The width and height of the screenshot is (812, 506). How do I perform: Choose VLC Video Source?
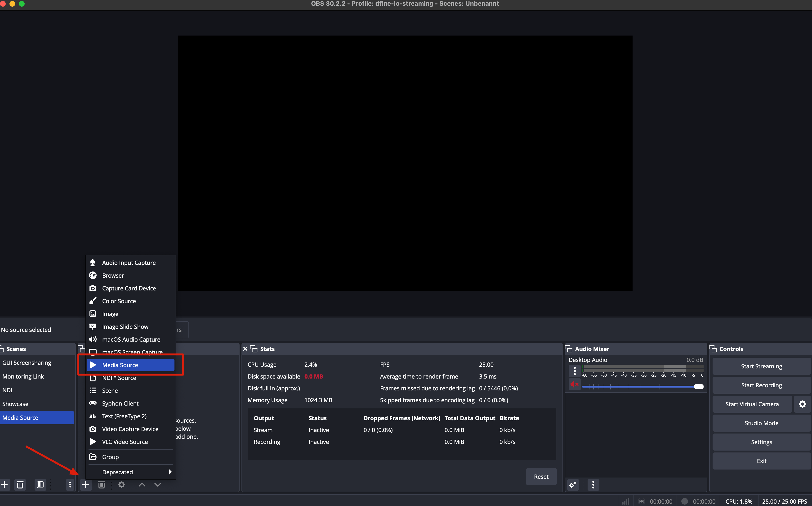click(130, 442)
